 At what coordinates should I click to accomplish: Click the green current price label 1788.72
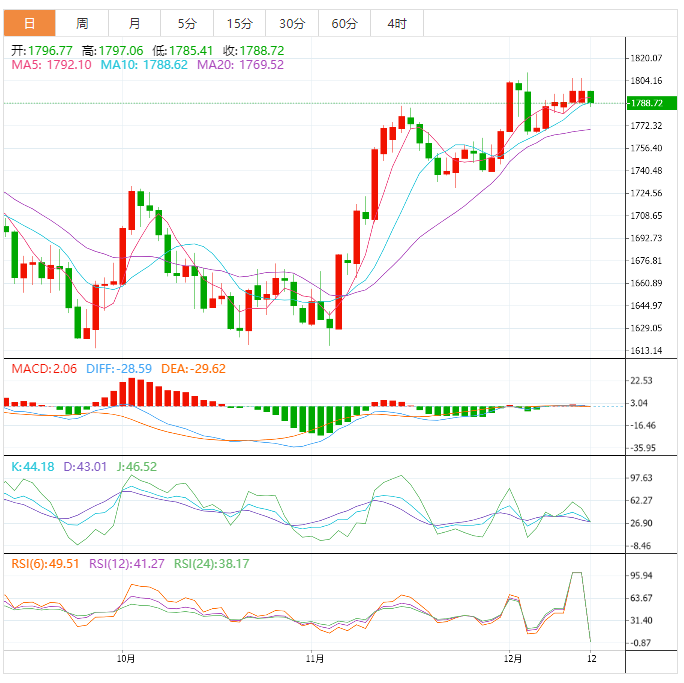point(652,103)
